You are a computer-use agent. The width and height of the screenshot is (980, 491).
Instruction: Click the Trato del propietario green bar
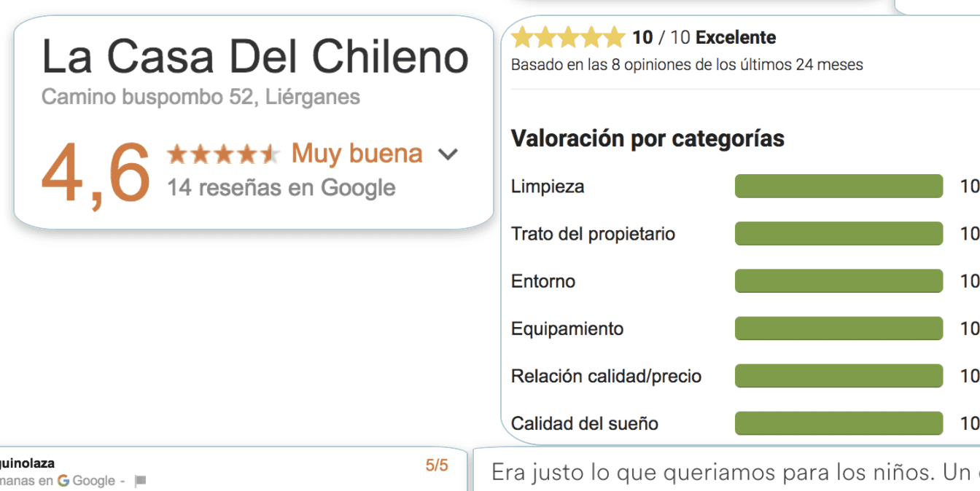coord(839,234)
